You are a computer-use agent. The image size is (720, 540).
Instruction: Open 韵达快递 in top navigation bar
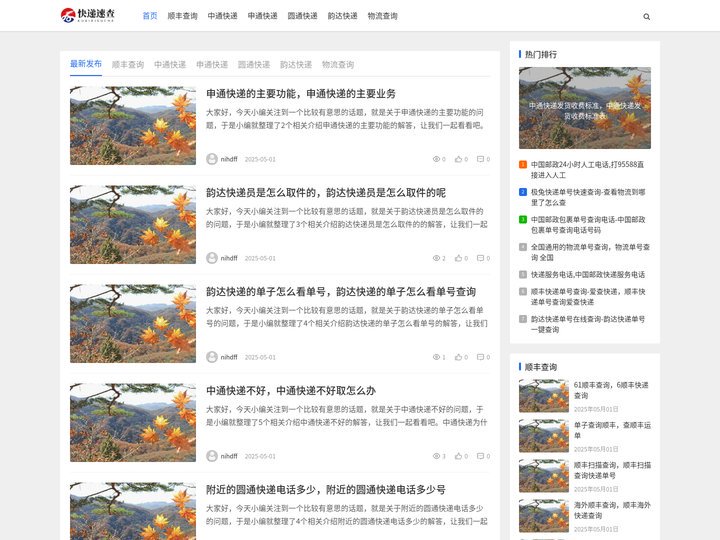[x=342, y=16]
